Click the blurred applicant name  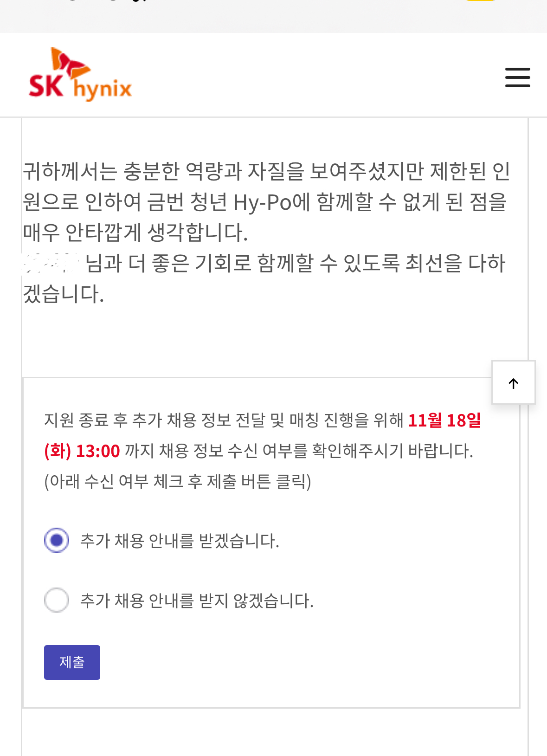[x=51, y=263]
